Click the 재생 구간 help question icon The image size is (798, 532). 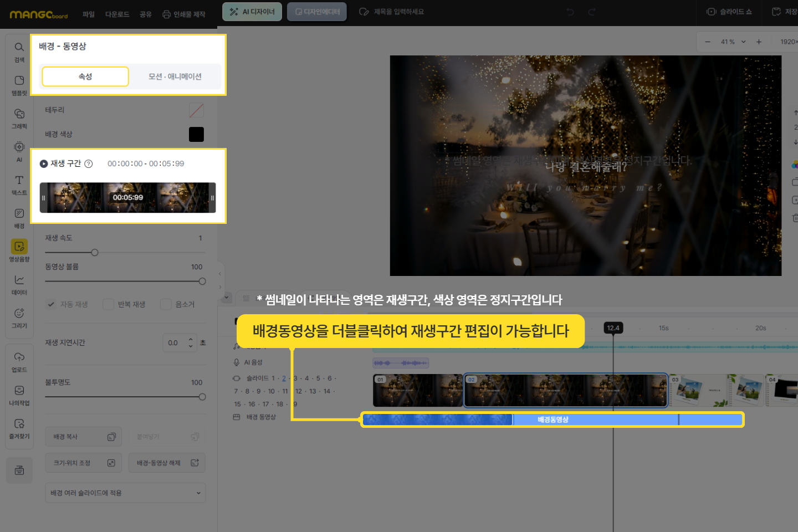89,164
